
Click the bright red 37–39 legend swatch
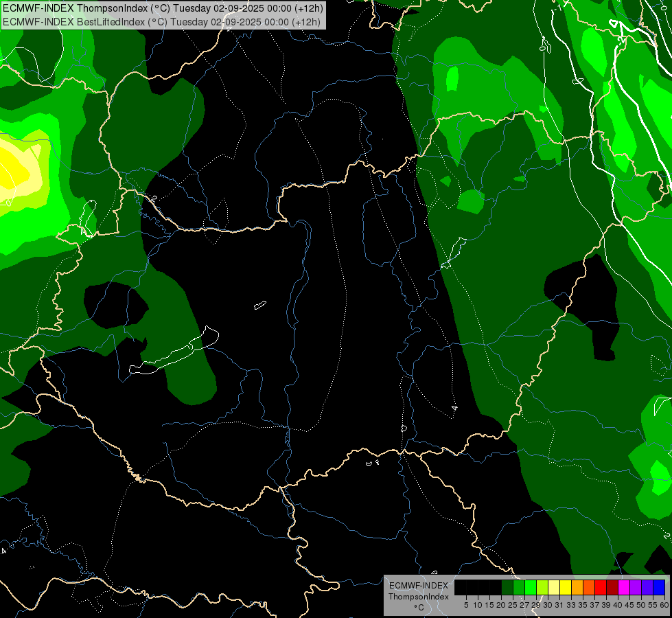(x=601, y=587)
